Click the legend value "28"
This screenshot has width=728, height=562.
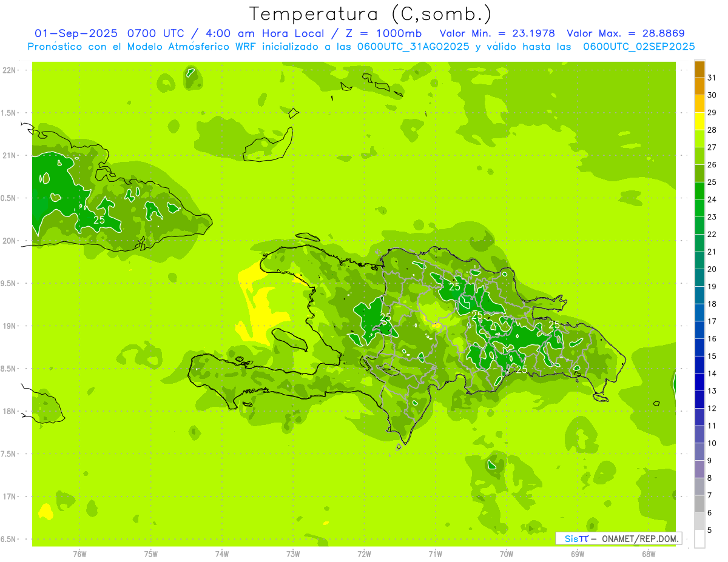(x=712, y=130)
